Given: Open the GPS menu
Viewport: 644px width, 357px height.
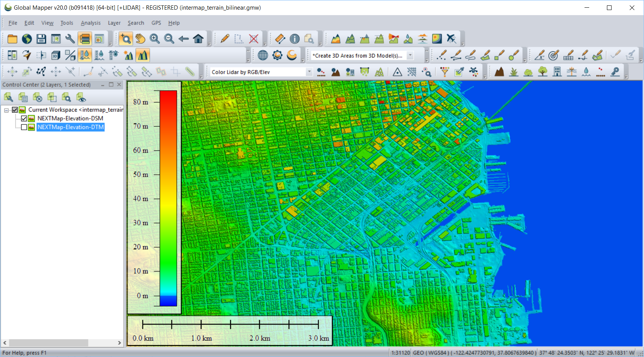Looking at the screenshot, I should tap(156, 23).
